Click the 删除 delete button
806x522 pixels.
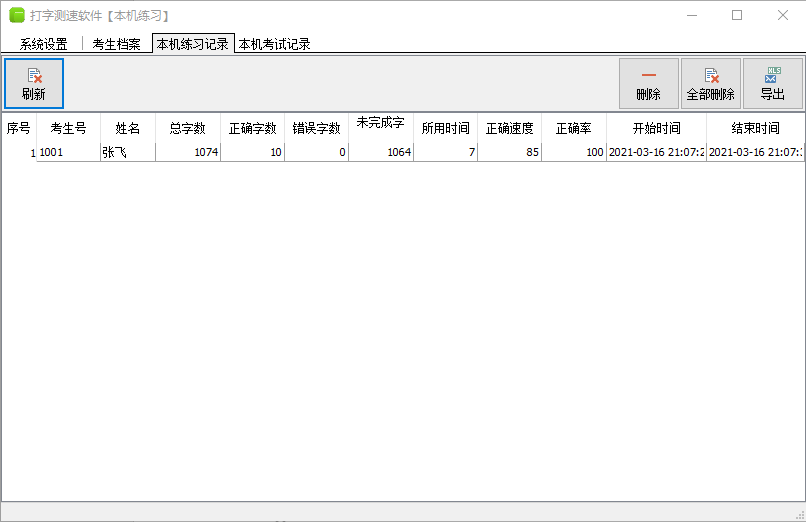tap(648, 83)
